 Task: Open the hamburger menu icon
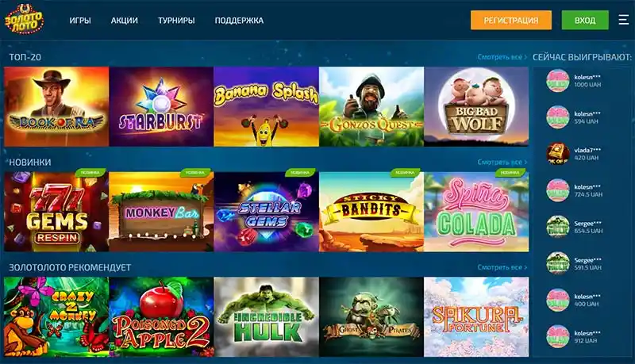(623, 20)
